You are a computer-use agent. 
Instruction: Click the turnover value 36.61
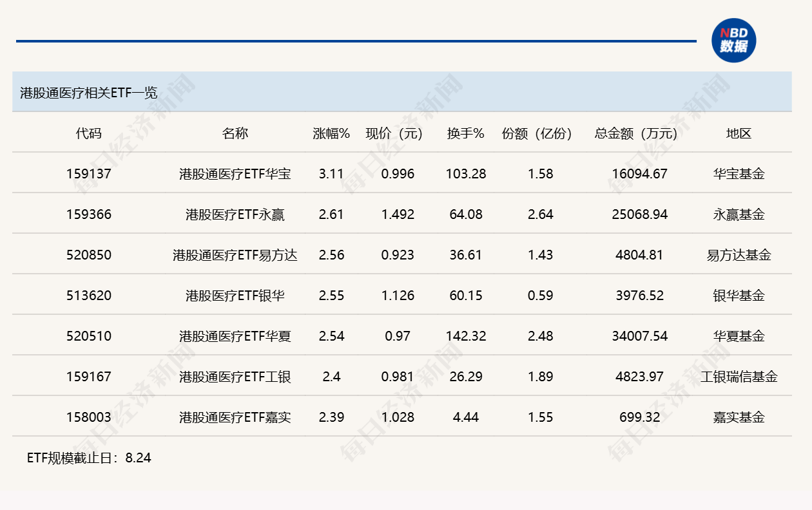(466, 255)
